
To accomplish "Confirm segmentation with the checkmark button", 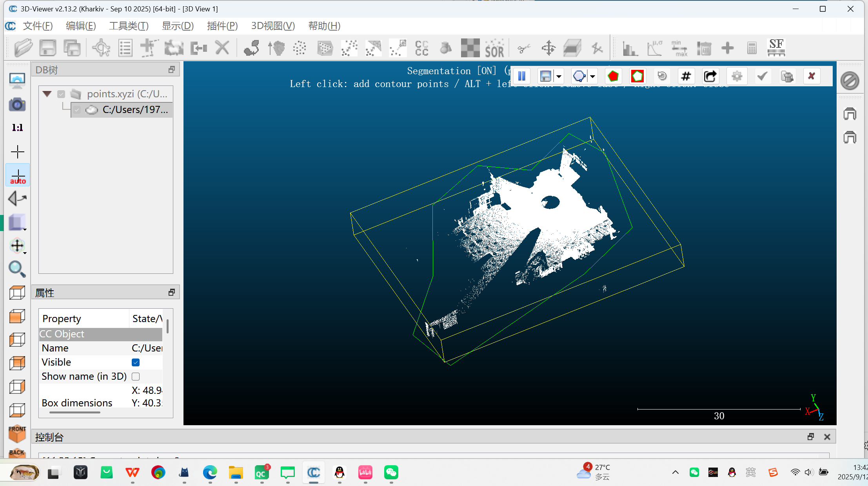I will click(x=762, y=76).
